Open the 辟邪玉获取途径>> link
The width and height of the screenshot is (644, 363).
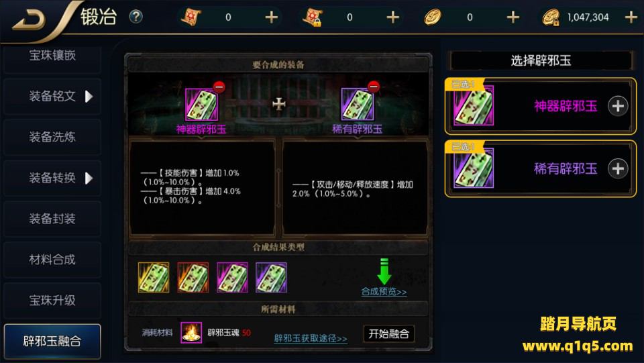(x=311, y=338)
